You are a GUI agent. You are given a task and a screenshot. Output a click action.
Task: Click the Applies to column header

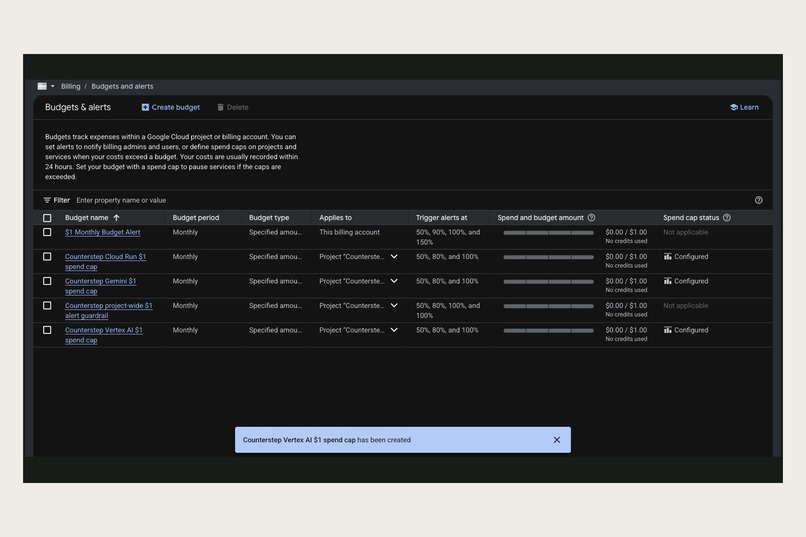point(335,218)
